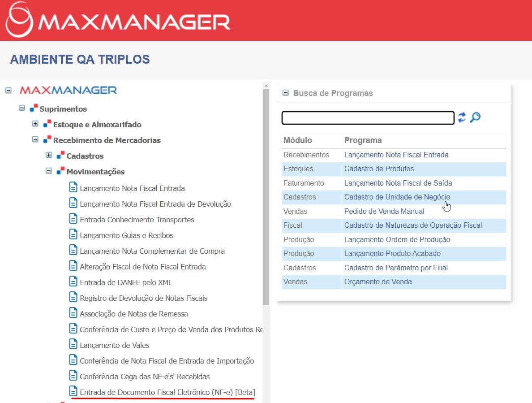Collapse the Movimentações tree node
Screen dimensions: 532x403
coord(49,171)
